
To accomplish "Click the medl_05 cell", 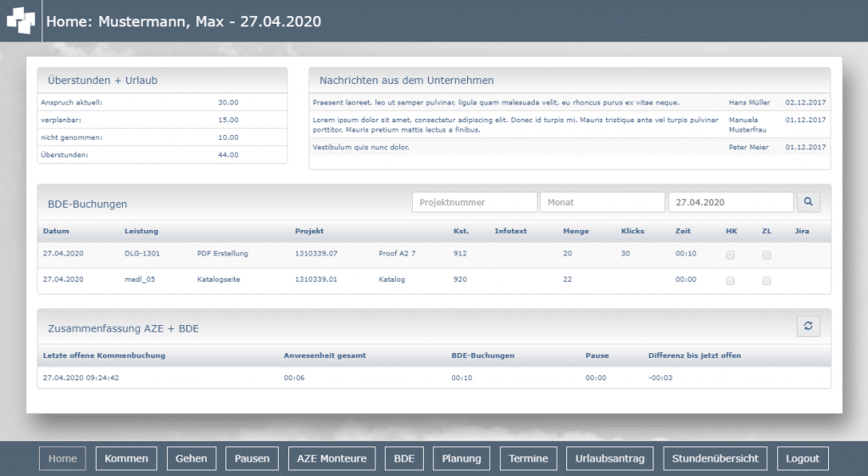I will (x=140, y=279).
